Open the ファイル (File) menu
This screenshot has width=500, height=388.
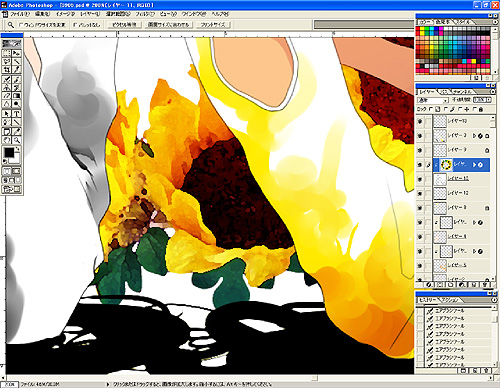[x=20, y=14]
